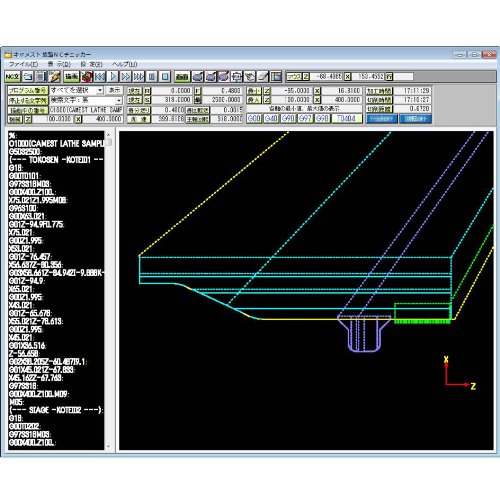Open the ファイル(F) menu
Screen dimensions: 500x500
(23, 64)
